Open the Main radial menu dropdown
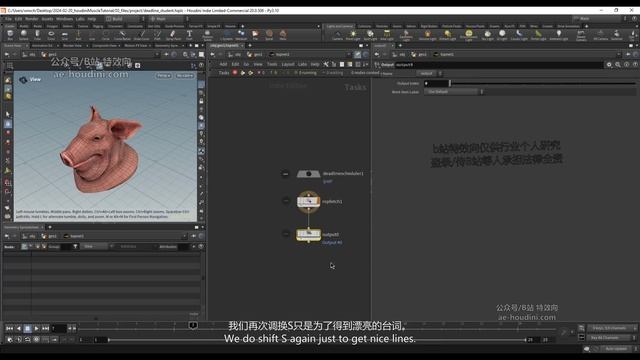 pos(168,19)
